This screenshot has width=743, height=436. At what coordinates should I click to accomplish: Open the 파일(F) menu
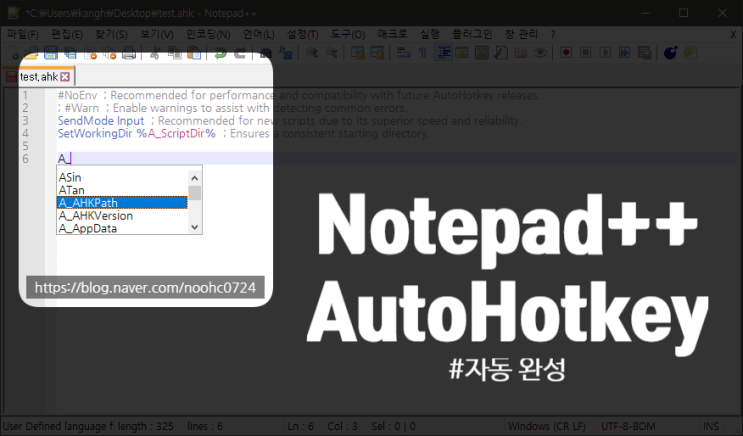23,35
